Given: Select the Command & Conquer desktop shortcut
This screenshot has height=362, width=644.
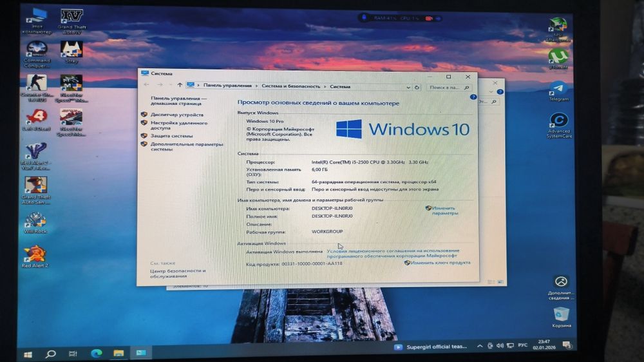Looking at the screenshot, I should (37, 55).
